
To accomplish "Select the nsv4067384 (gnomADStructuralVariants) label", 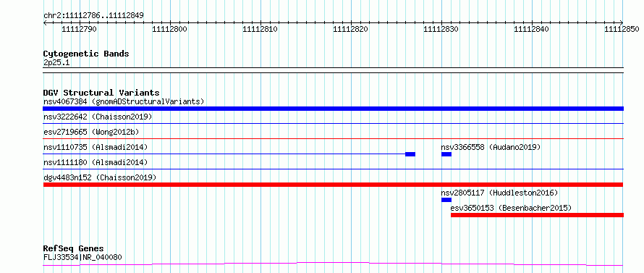I will coord(124,101).
